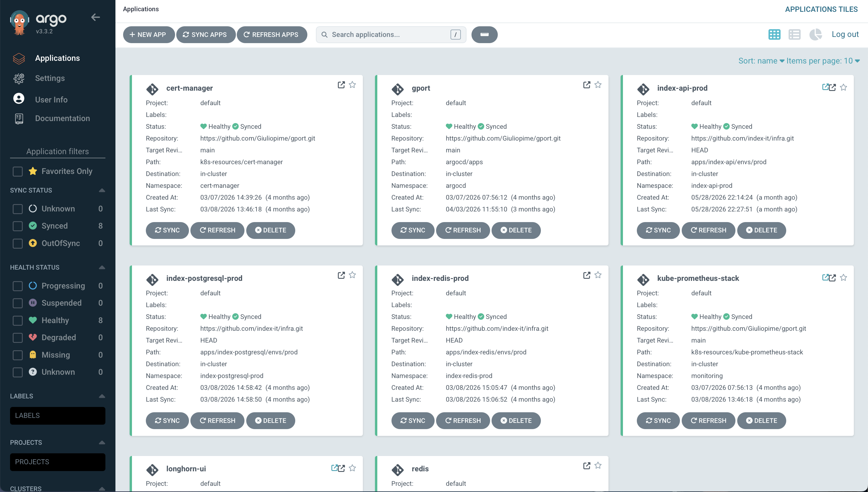Check the Unknown health status filter

pyautogui.click(x=17, y=372)
